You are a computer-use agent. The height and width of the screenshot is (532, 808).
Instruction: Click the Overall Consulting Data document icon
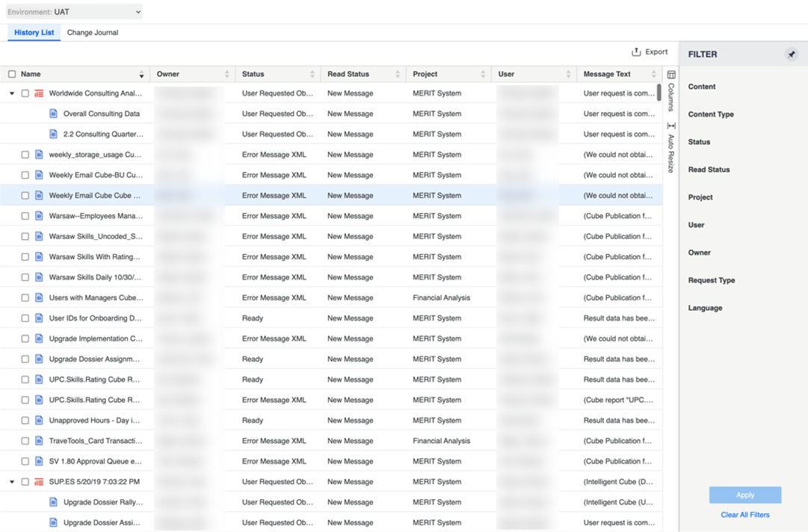[53, 114]
